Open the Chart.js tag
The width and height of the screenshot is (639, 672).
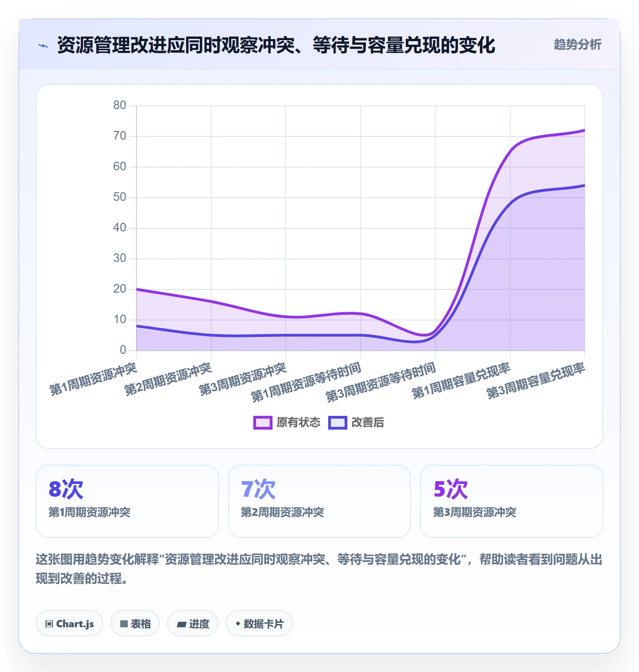click(69, 624)
